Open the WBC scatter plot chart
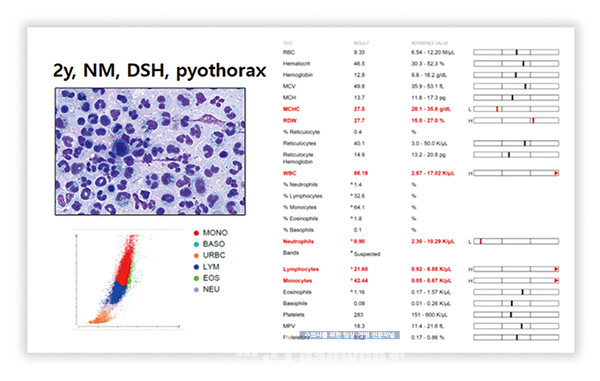 [128, 280]
